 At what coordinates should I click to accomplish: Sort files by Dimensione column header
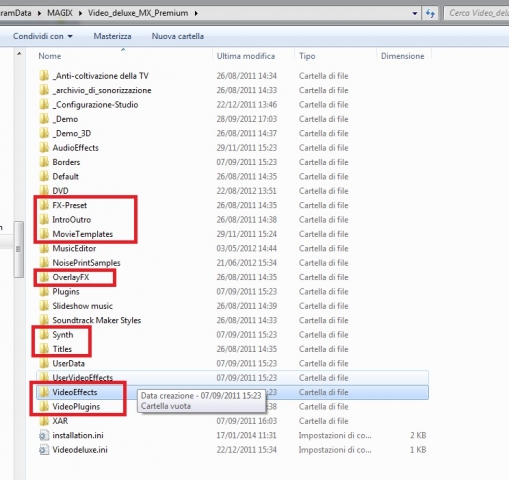(404, 56)
